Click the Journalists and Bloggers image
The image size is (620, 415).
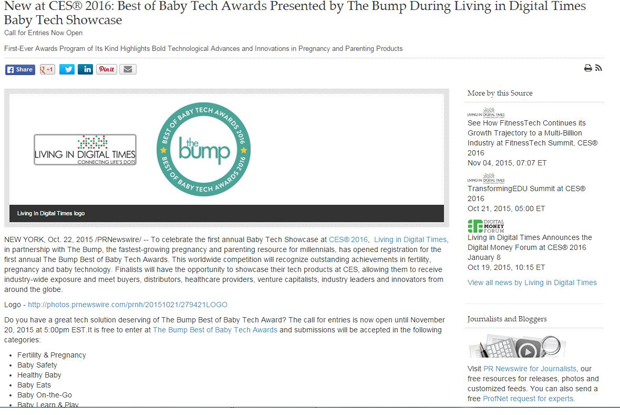click(517, 346)
